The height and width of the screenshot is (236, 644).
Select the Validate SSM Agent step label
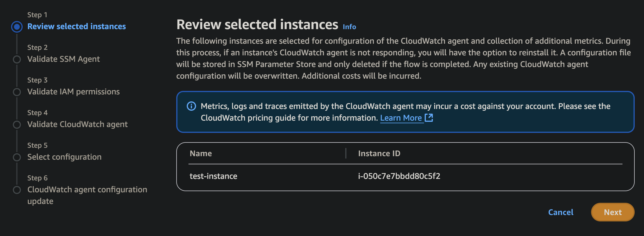[63, 59]
